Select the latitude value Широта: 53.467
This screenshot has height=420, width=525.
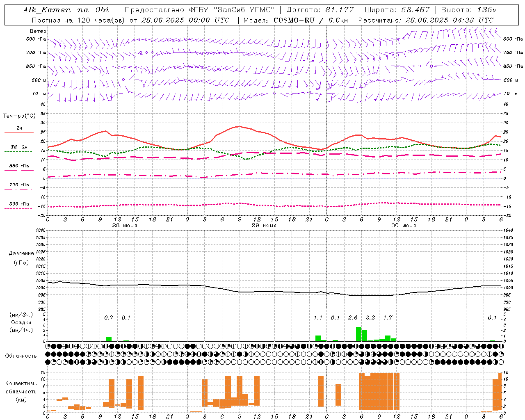(x=397, y=10)
